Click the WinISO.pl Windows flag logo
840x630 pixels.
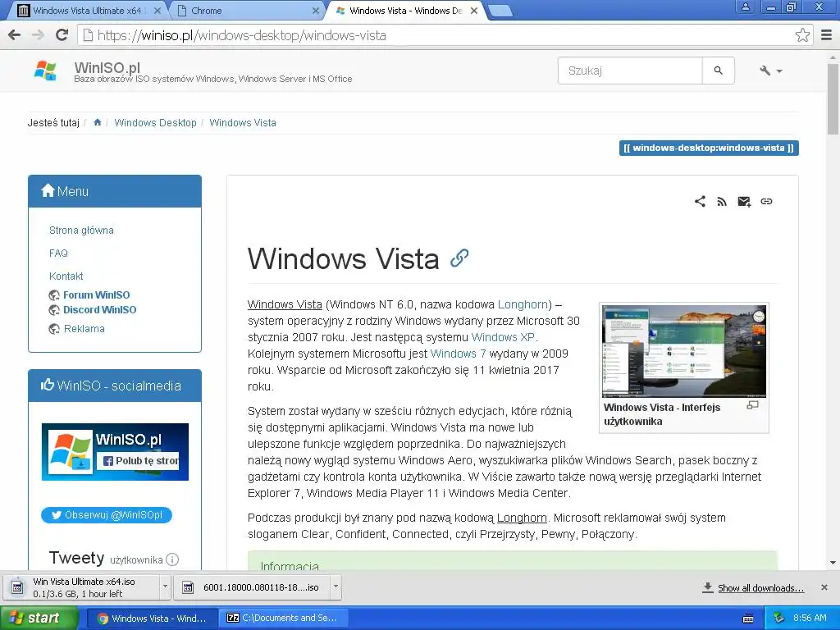coord(46,71)
